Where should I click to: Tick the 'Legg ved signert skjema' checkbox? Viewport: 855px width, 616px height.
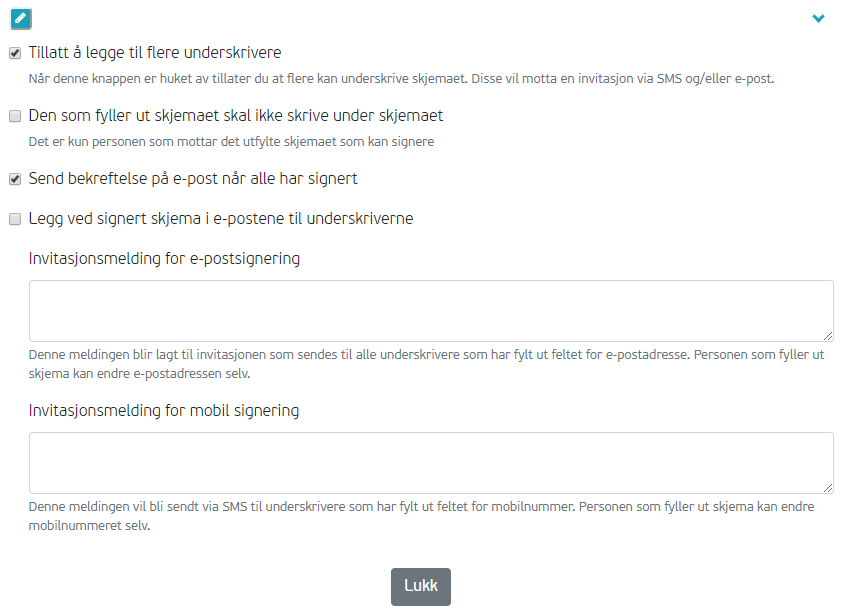click(15, 219)
